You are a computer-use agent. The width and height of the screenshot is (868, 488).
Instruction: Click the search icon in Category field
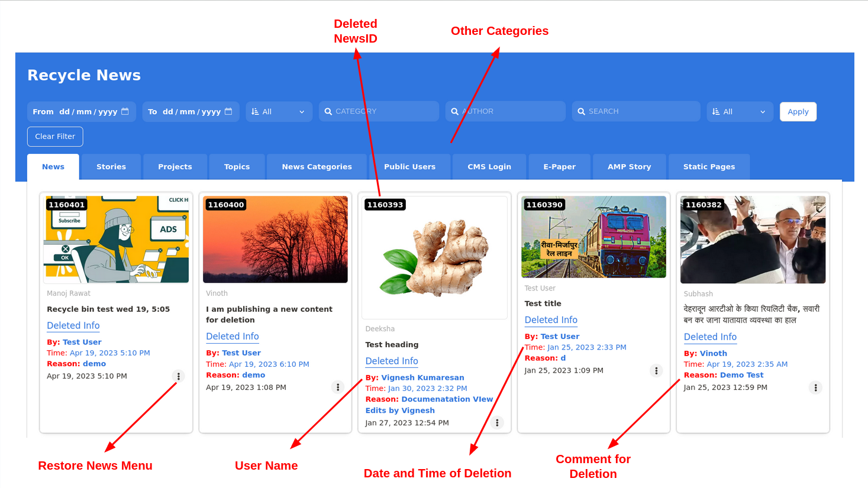click(x=328, y=111)
